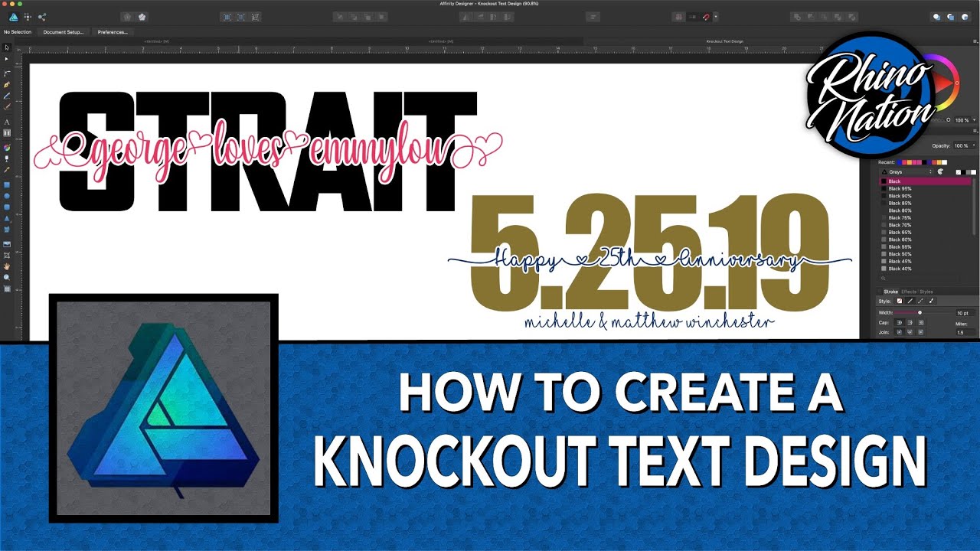This screenshot has height=551, width=980.
Task: Choose the third Join option
Action: pyautogui.click(x=920, y=332)
